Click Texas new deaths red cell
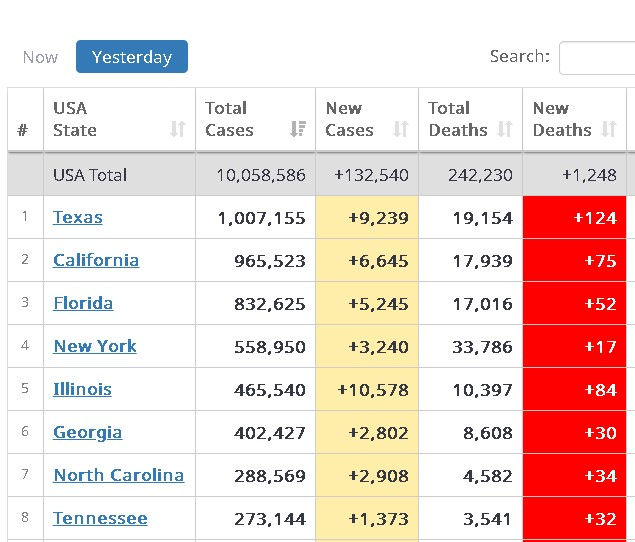 (x=574, y=217)
